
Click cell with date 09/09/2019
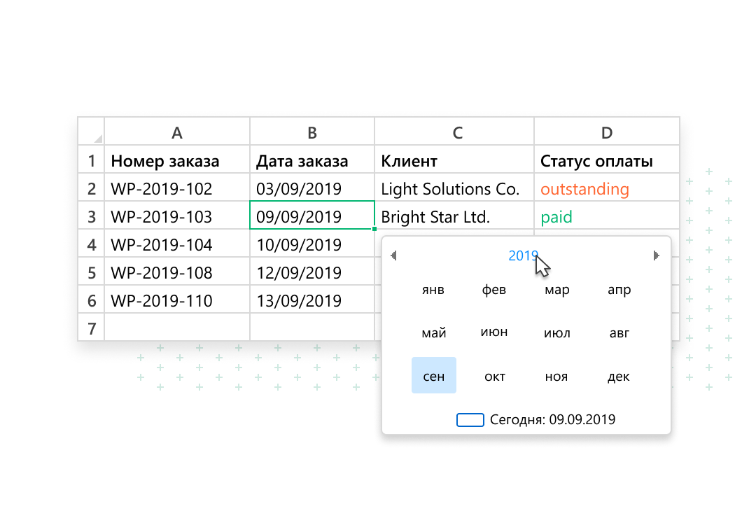(x=312, y=216)
